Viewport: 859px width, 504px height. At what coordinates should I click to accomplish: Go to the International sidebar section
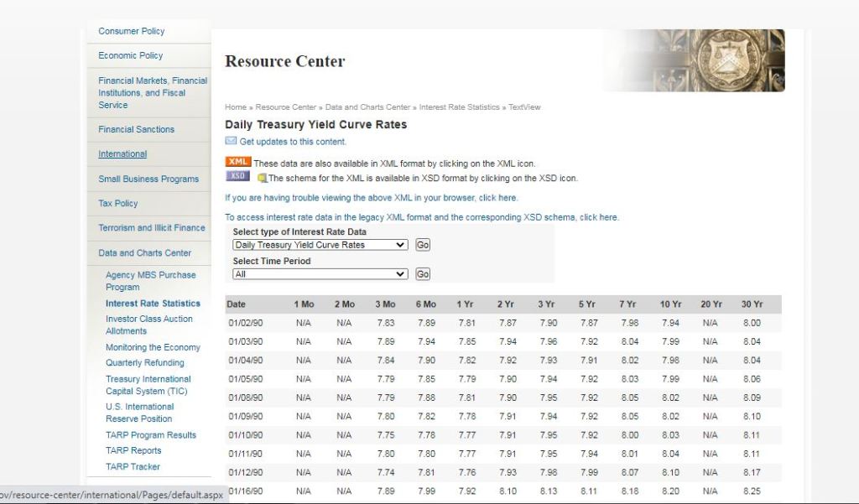[122, 154]
